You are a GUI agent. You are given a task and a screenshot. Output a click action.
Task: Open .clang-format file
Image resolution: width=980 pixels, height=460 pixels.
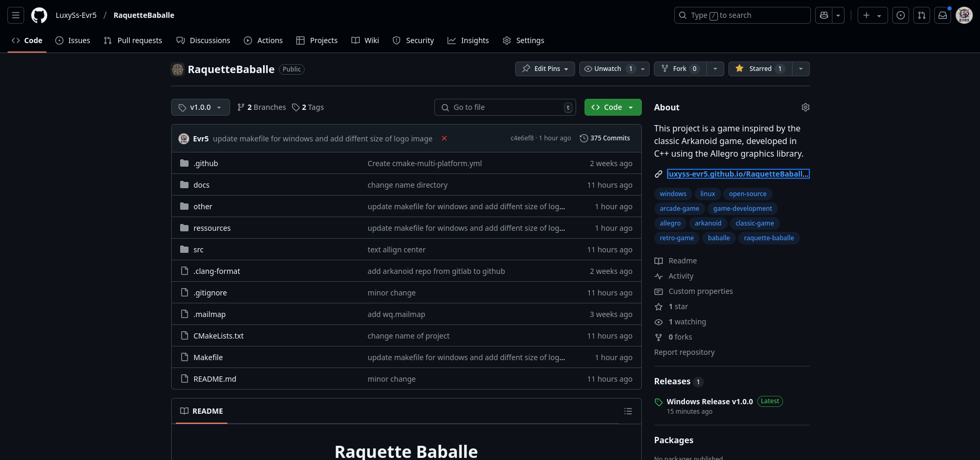(x=217, y=271)
